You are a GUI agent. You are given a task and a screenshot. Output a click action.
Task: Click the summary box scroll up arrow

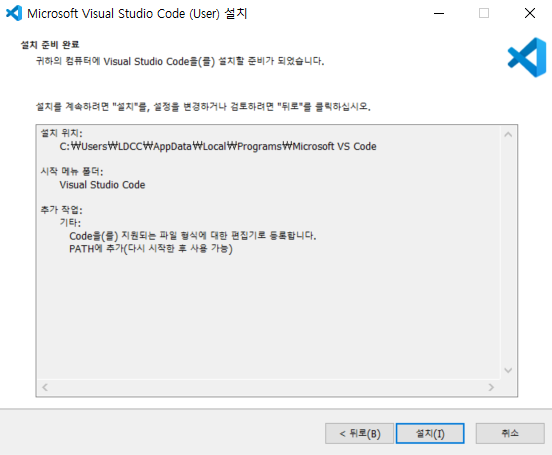coord(508,135)
